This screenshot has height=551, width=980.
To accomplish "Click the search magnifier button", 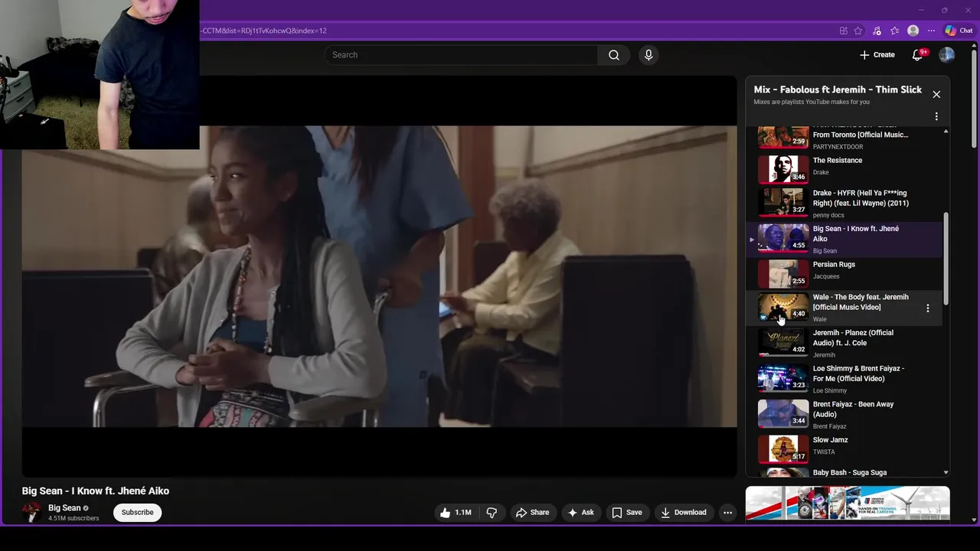I will (x=614, y=55).
